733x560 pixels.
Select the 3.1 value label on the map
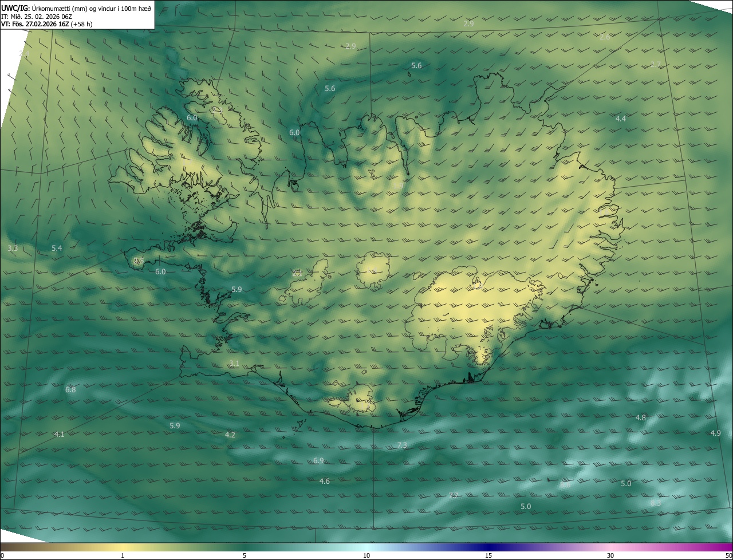[234, 363]
